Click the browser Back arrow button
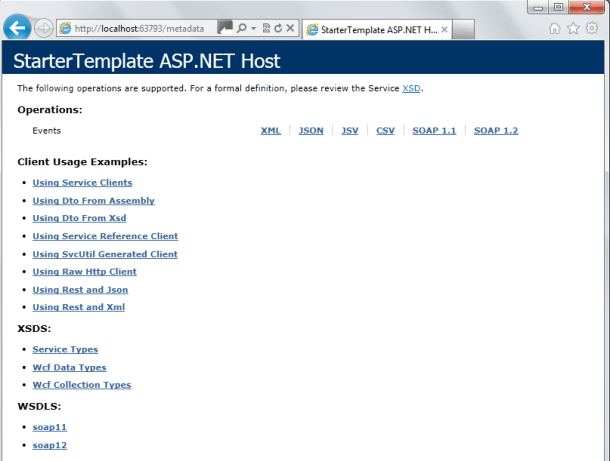Viewport: 610px width, 461px height. 17,28
